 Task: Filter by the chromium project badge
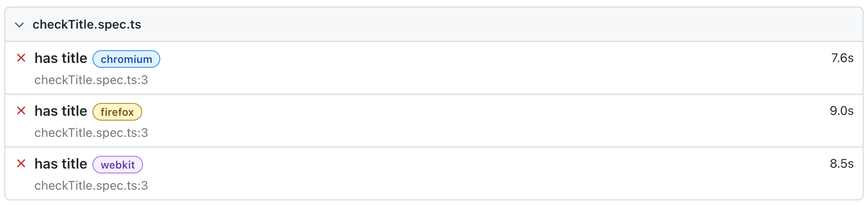click(x=126, y=59)
